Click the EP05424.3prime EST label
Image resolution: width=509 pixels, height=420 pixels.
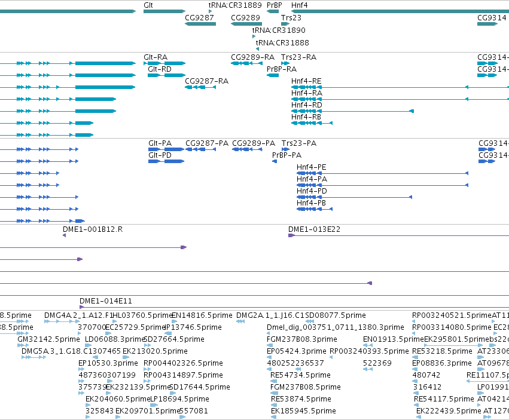pyautogui.click(x=297, y=351)
